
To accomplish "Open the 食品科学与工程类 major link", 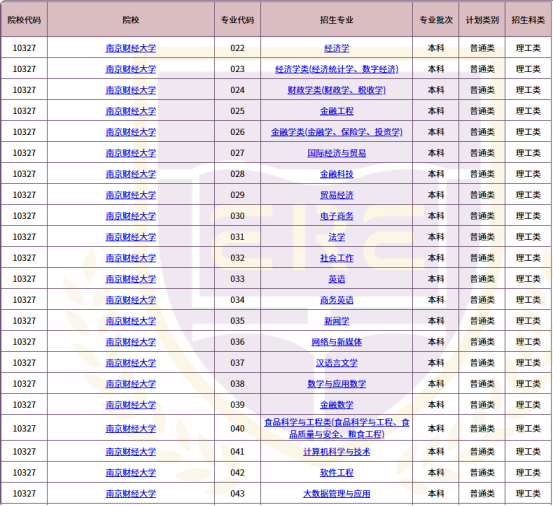I will tap(336, 428).
